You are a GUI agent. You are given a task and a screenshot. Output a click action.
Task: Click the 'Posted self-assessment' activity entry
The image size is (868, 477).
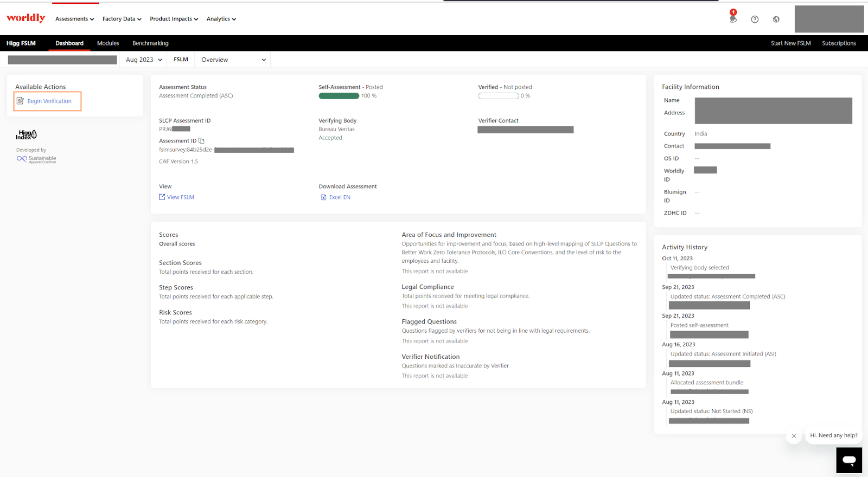click(699, 325)
